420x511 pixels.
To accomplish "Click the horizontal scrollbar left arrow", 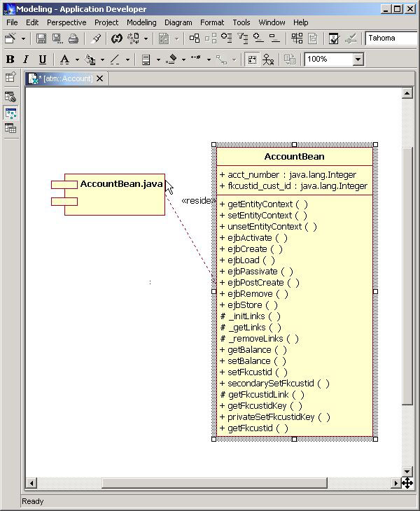I will [31, 483].
